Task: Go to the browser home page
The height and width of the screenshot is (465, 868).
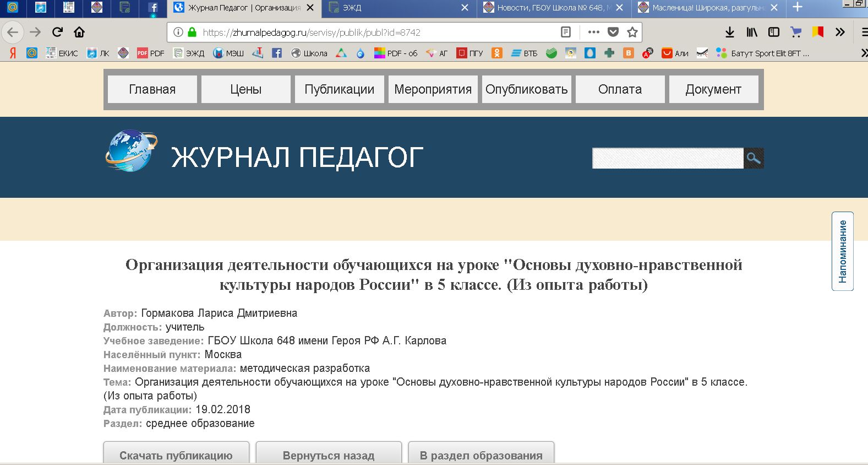Action: 79,32
